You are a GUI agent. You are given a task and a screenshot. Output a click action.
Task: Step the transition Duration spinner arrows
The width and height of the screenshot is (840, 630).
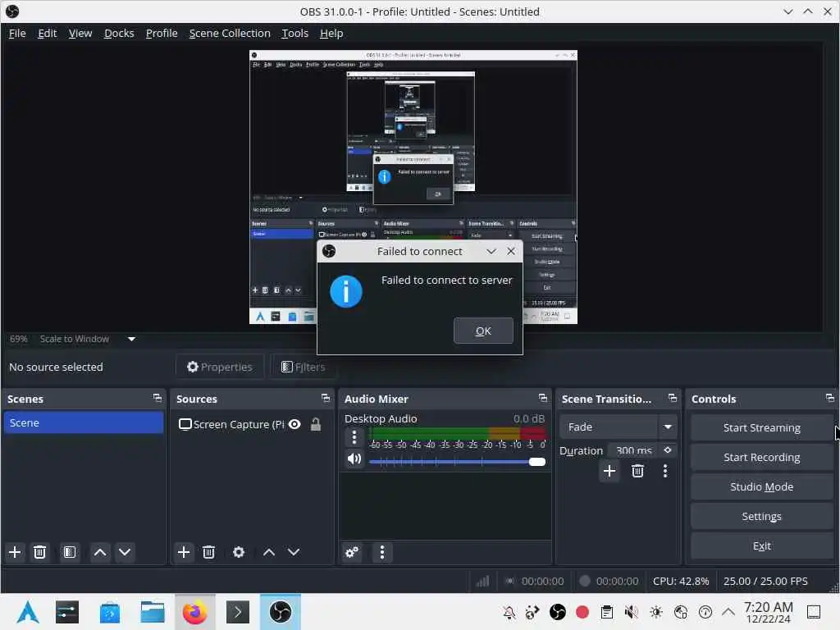(668, 450)
